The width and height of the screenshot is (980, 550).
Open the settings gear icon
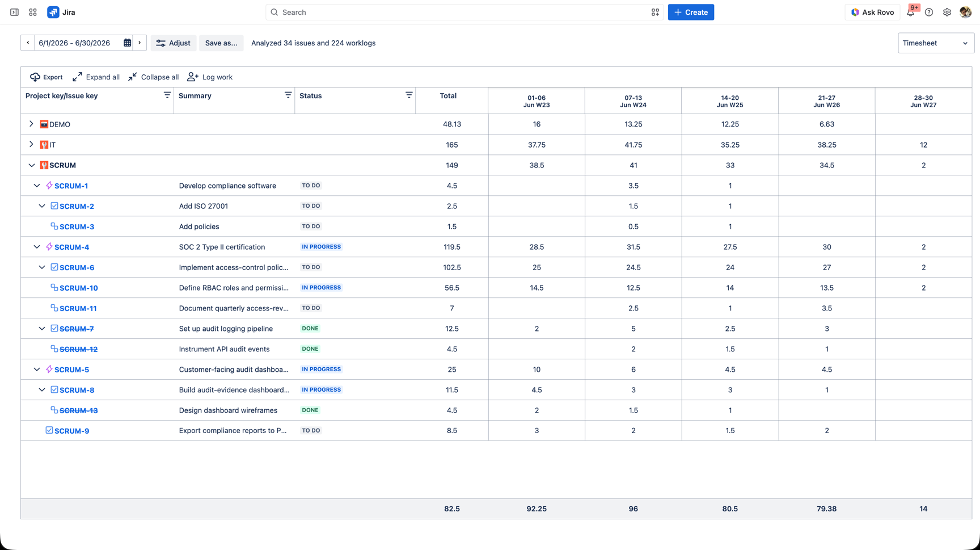[x=947, y=12]
